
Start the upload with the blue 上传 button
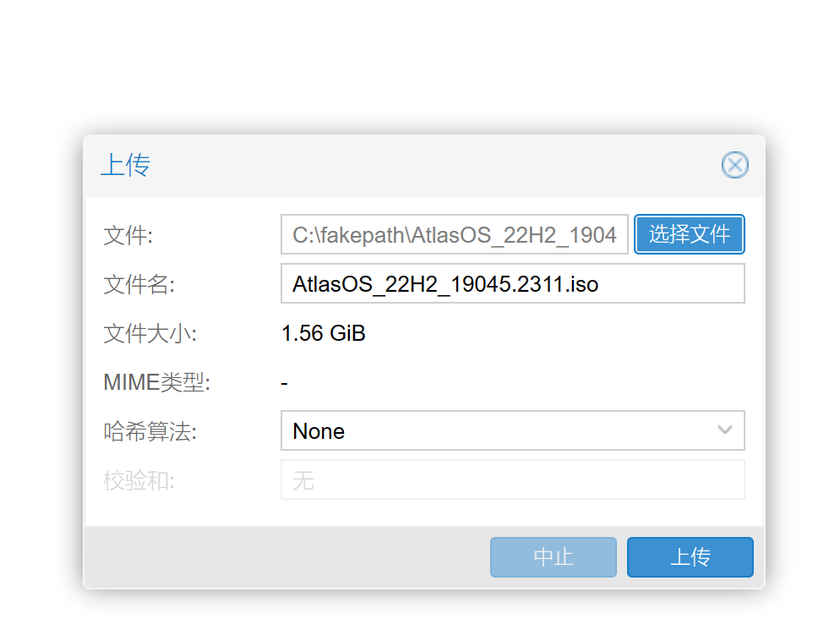[690, 557]
